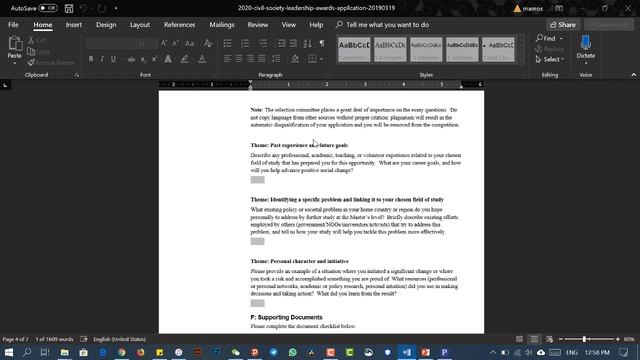Click the Text Highlight Color pen
The image size is (640, 360).
pyautogui.click(x=184, y=59)
